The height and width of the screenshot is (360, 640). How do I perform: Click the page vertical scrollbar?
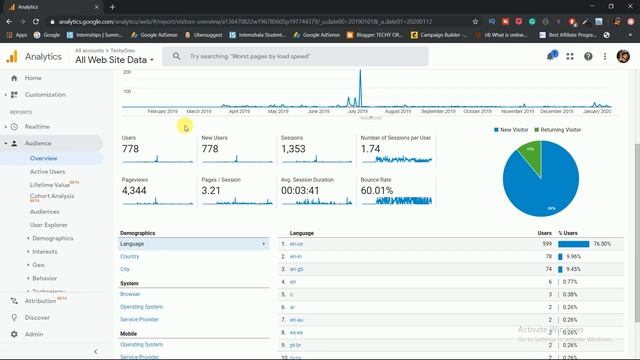pos(637,233)
